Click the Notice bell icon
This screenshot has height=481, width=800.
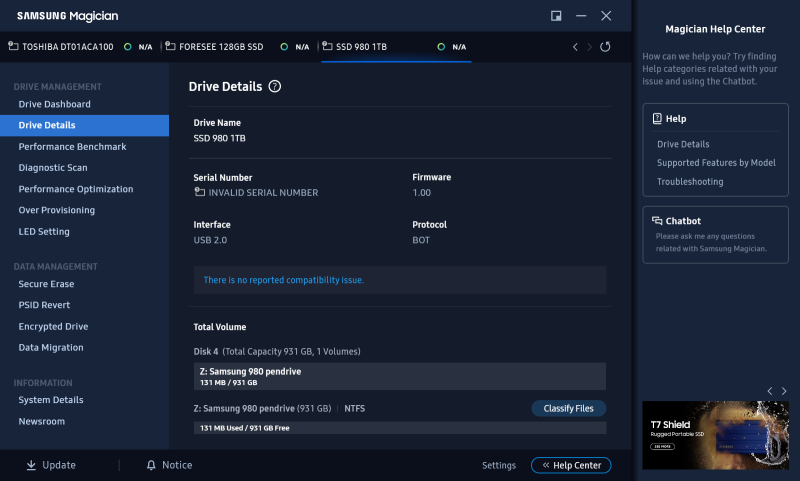tap(151, 465)
